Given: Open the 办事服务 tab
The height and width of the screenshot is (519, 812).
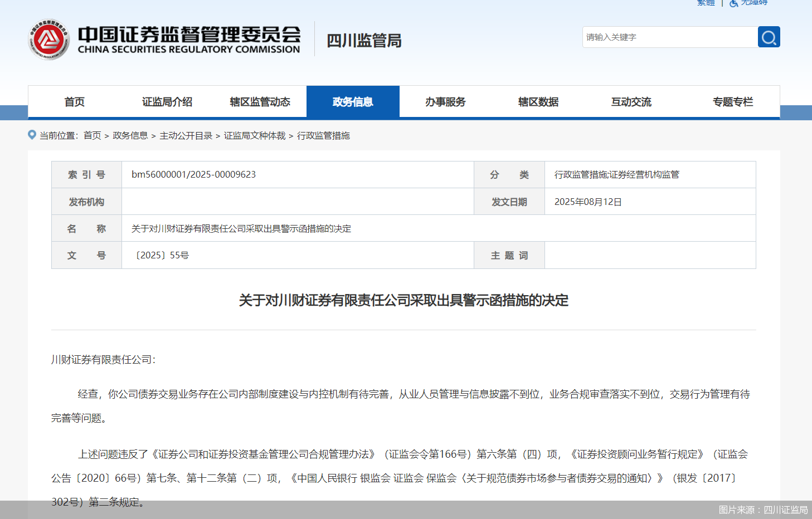Looking at the screenshot, I should (445, 101).
